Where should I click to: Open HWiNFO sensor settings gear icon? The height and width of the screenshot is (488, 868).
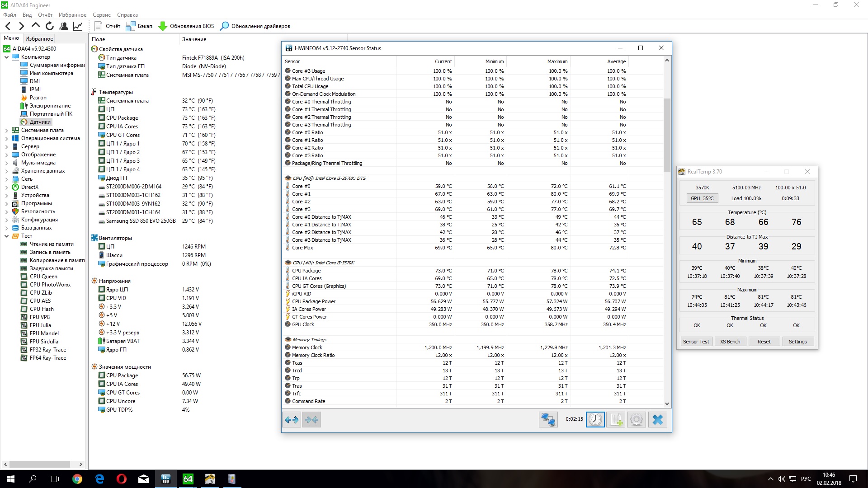click(636, 419)
